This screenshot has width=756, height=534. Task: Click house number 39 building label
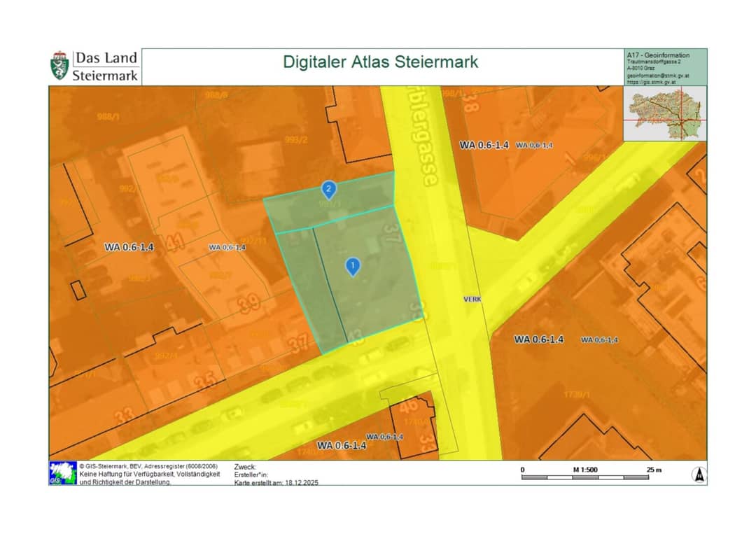pyautogui.click(x=250, y=304)
